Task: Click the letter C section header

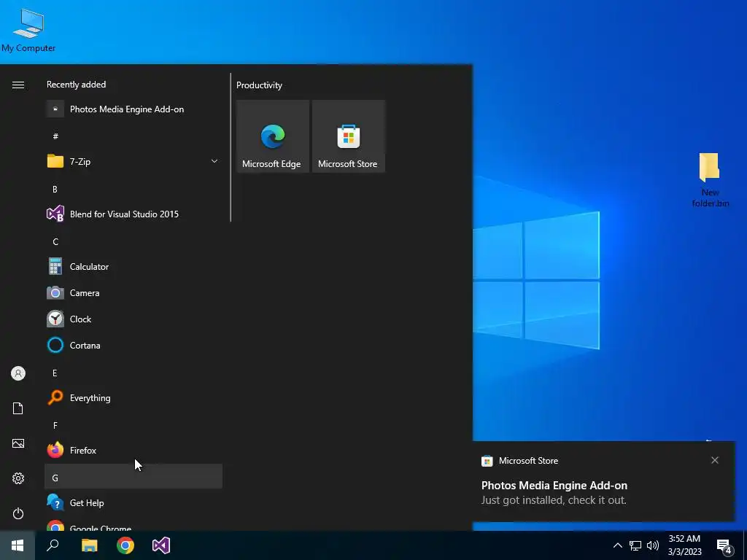Action: (x=133, y=241)
